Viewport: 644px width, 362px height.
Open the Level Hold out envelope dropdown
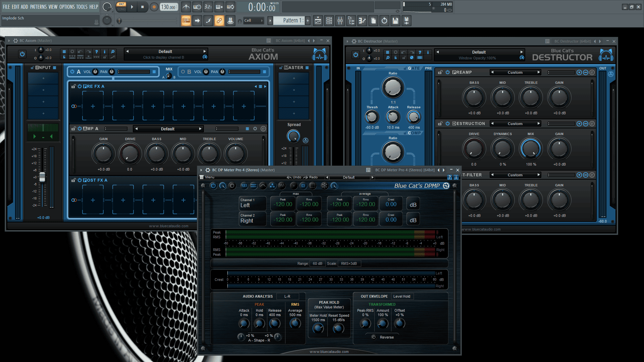point(402,296)
